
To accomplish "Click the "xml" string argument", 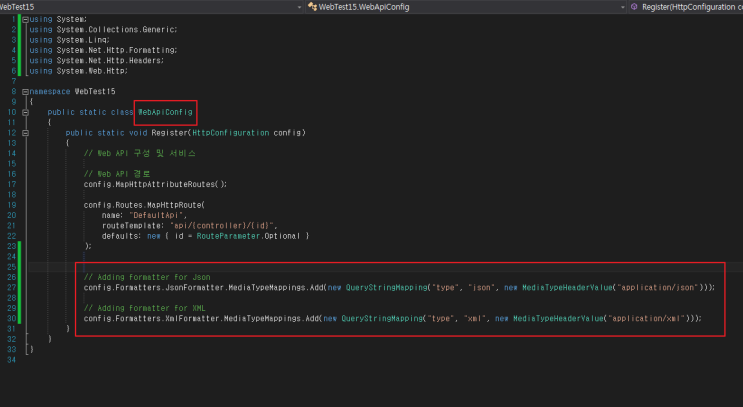I will 475,318.
